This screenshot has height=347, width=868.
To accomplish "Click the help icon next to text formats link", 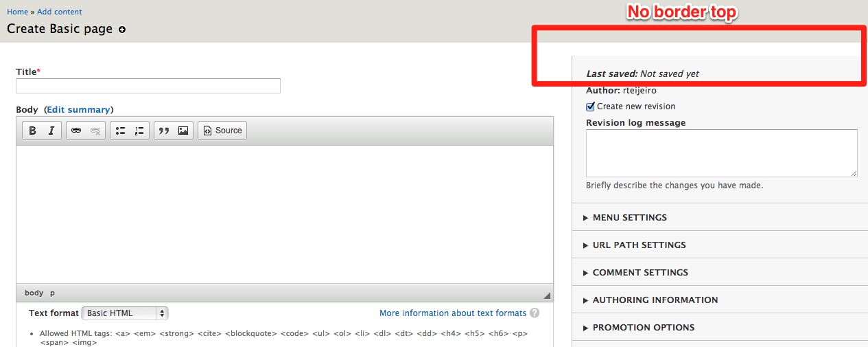I will (535, 313).
